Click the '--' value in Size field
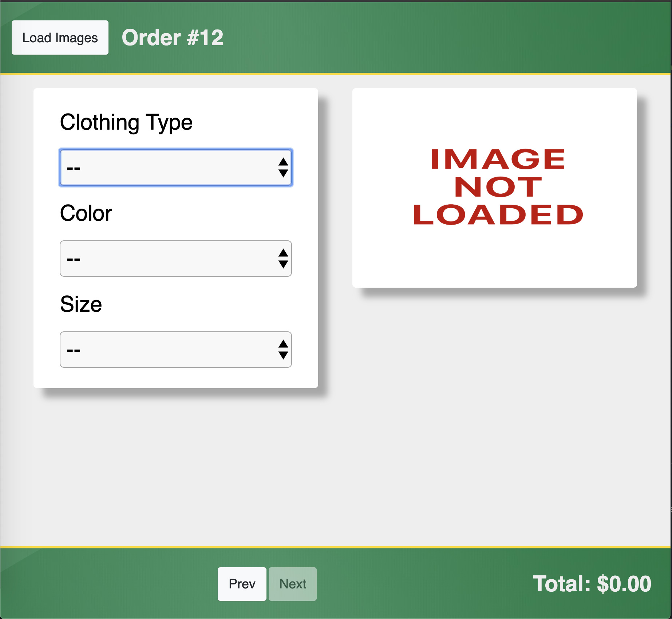Image resolution: width=672 pixels, height=619 pixels. 74,350
